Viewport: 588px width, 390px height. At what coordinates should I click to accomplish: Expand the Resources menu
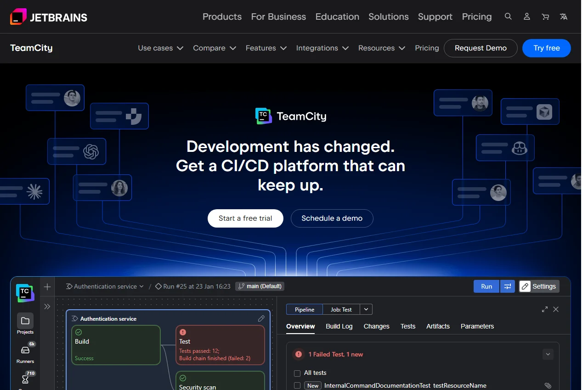click(x=382, y=48)
